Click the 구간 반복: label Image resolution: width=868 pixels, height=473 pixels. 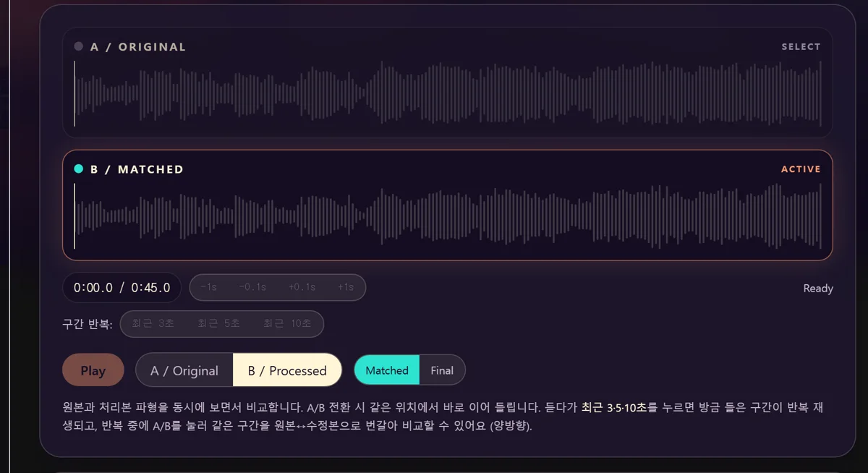88,324
